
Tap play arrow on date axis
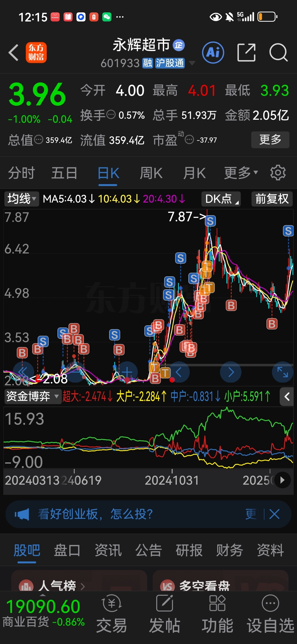tap(282, 480)
